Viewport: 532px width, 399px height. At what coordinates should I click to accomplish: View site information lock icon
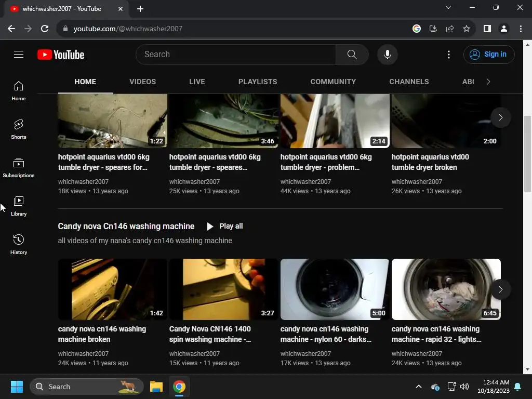point(65,29)
